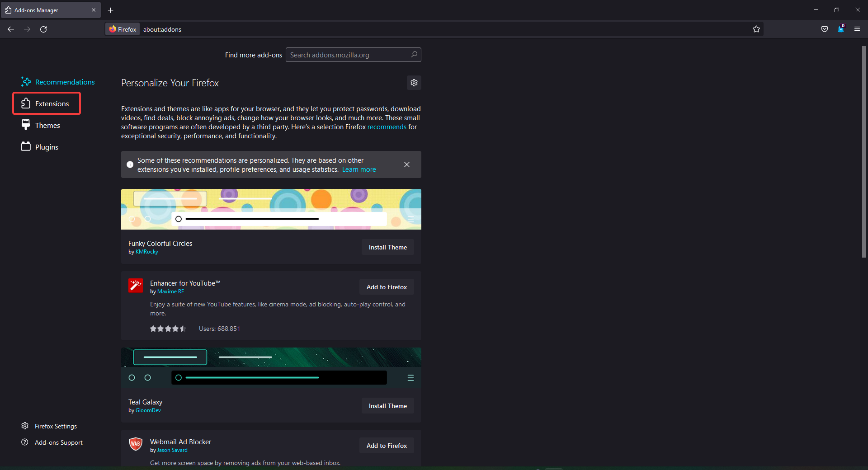This screenshot has height=470, width=868.
Task: Click the Enhancer for YouTube star rating
Action: (x=168, y=329)
